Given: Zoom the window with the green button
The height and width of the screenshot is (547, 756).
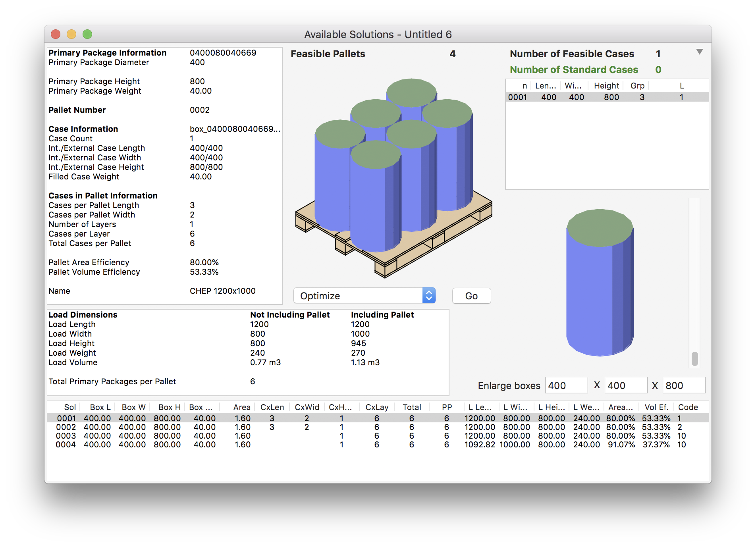Looking at the screenshot, I should coord(87,34).
